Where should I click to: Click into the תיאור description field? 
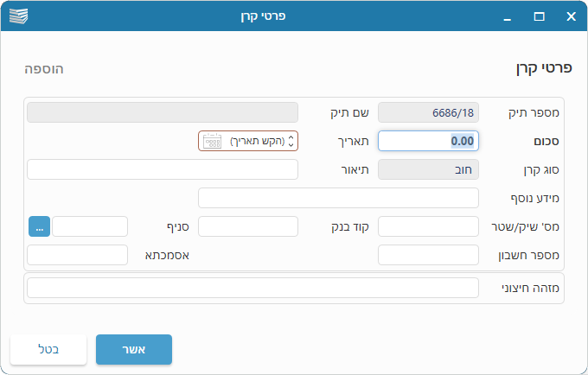pyautogui.click(x=163, y=169)
